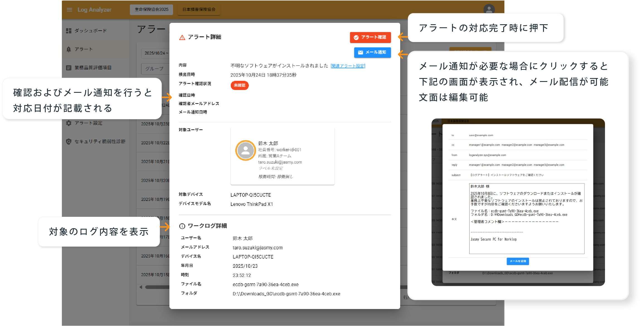The height and width of the screenshot is (326, 644).
Task: Click the セキュリティ脆弱性診断 shield icon
Action: click(x=69, y=142)
